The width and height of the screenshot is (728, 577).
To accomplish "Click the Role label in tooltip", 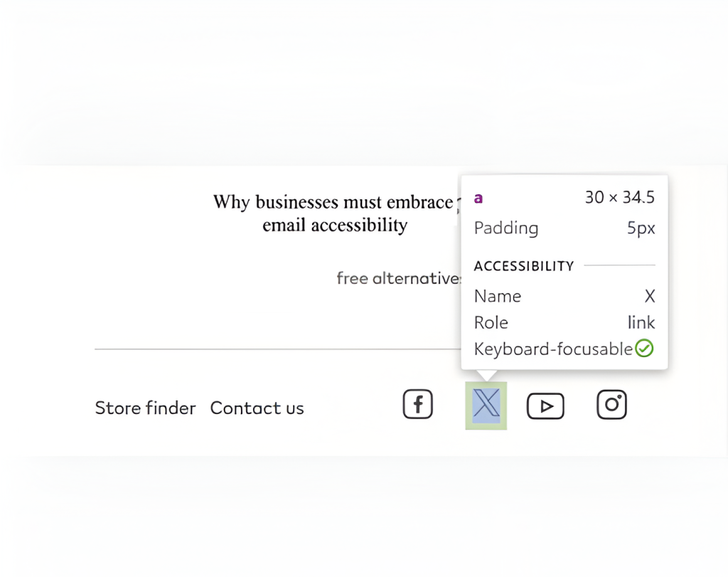I will tap(491, 322).
